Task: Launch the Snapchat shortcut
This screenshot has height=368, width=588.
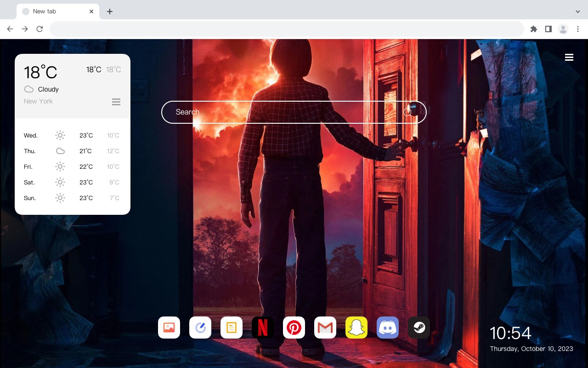Action: point(356,328)
